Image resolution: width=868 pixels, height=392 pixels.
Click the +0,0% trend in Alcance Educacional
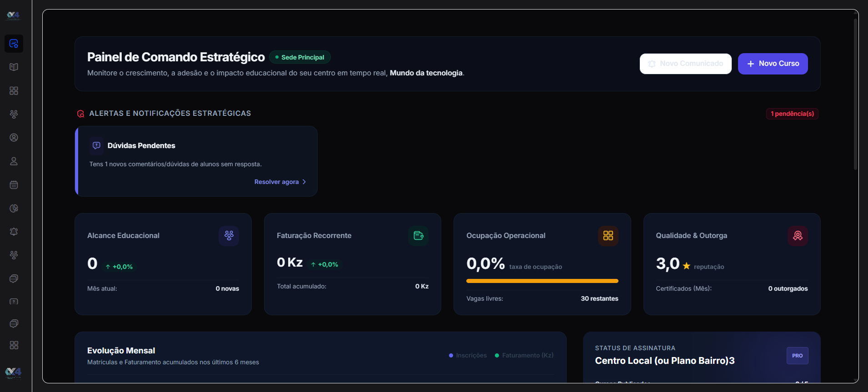[120, 267]
